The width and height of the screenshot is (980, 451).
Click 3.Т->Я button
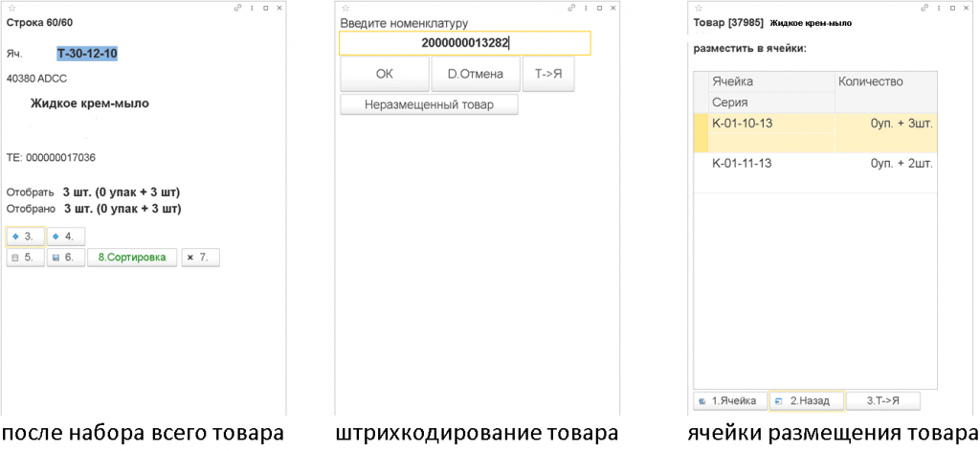click(883, 401)
